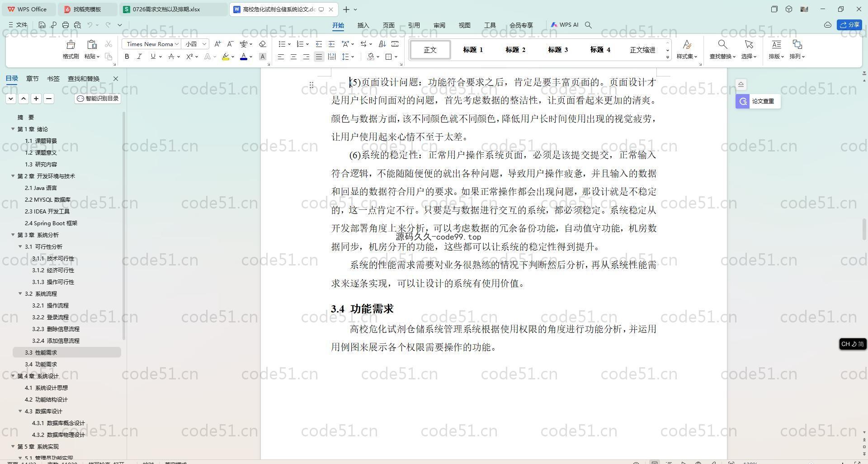The height and width of the screenshot is (464, 868).
Task: Click the Print icon in quick access toolbar
Action: pyautogui.click(x=66, y=25)
